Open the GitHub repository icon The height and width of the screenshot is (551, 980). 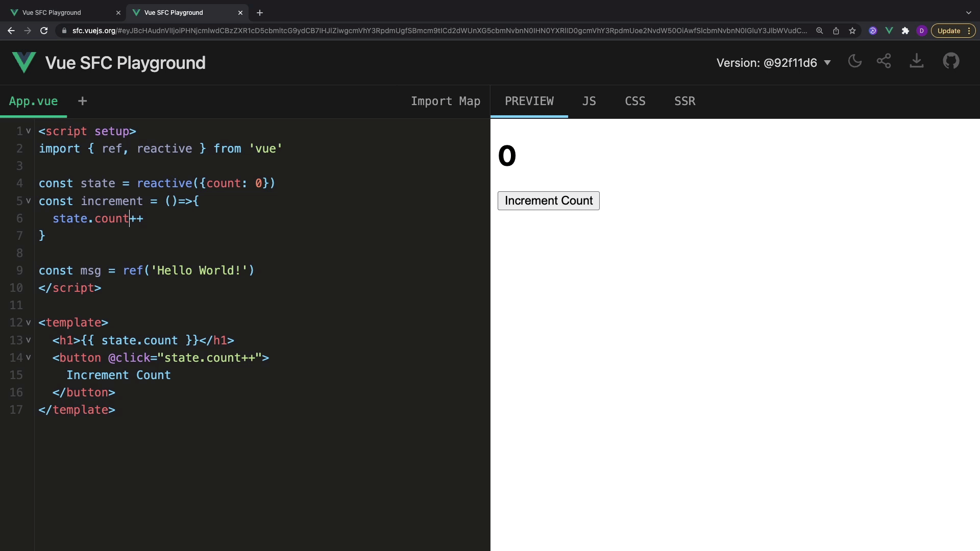(951, 62)
